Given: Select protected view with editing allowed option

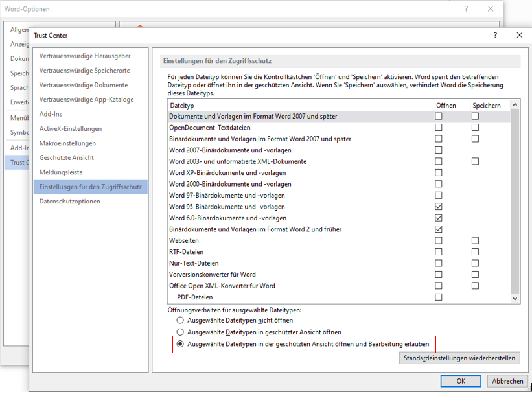Looking at the screenshot, I should tap(180, 343).
